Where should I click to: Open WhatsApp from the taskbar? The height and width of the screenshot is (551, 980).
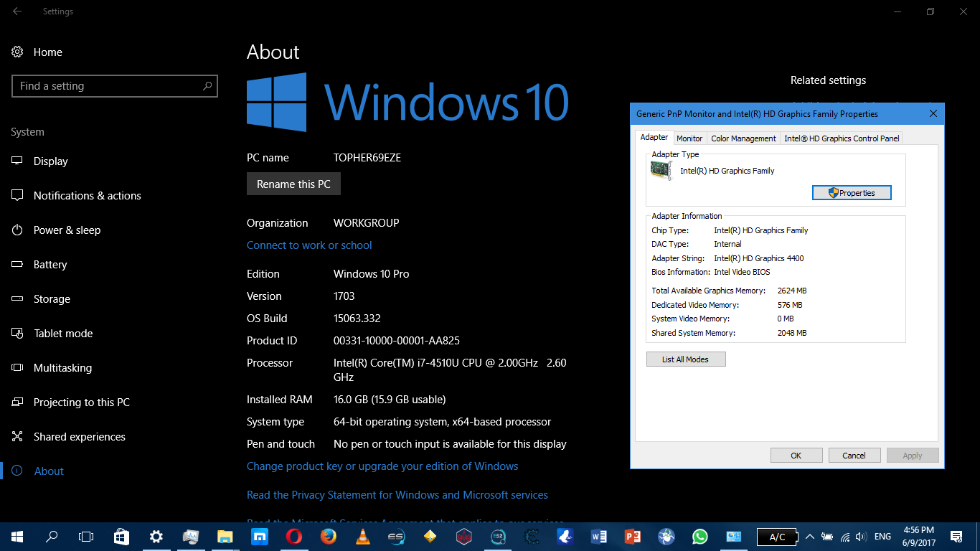tap(700, 537)
